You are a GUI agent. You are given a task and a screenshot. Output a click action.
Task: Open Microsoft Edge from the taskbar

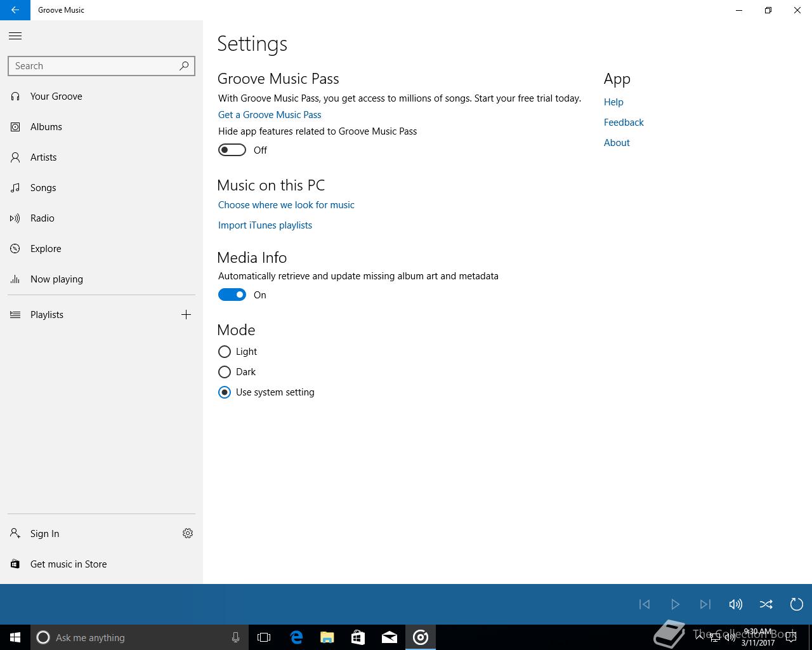(x=296, y=637)
